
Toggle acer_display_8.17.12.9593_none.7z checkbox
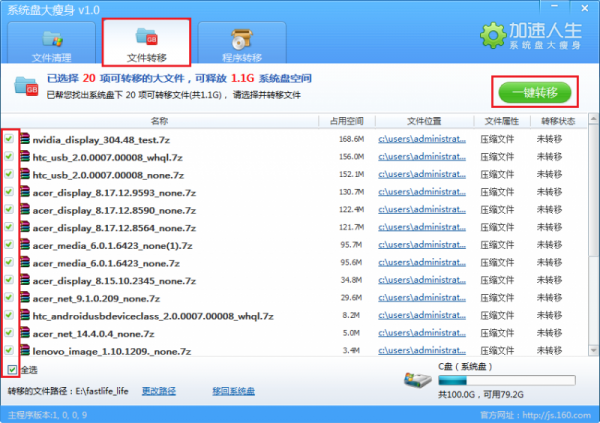9,191
